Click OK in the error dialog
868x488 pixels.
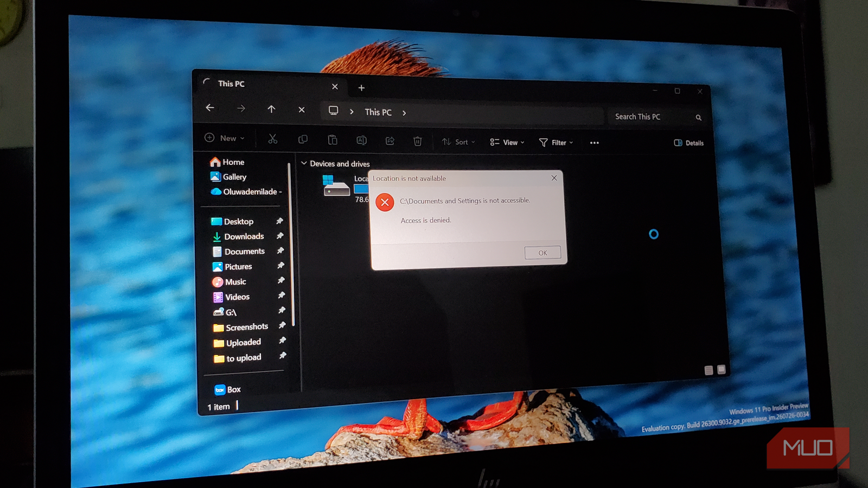coord(542,253)
